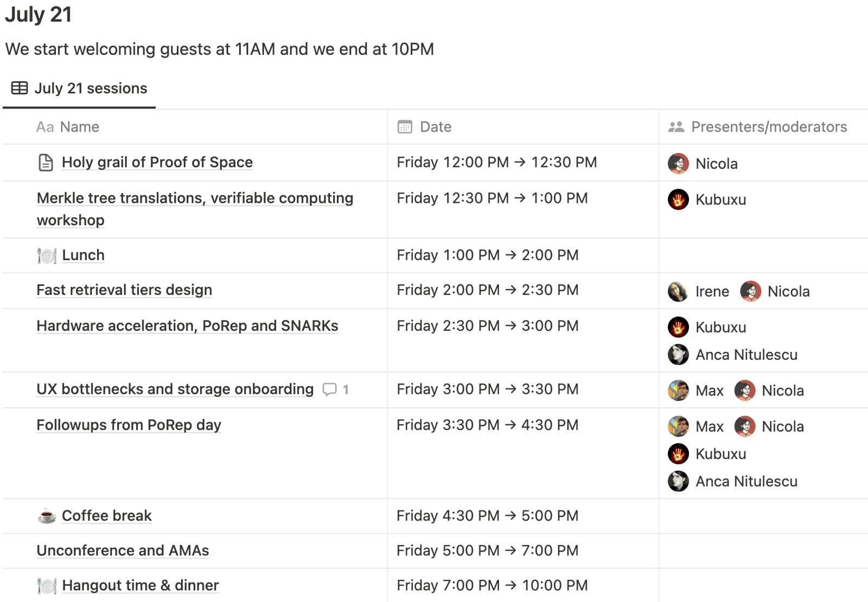Click the calendar icon in Date header
Viewport: 868px width, 602px height.
tap(405, 127)
